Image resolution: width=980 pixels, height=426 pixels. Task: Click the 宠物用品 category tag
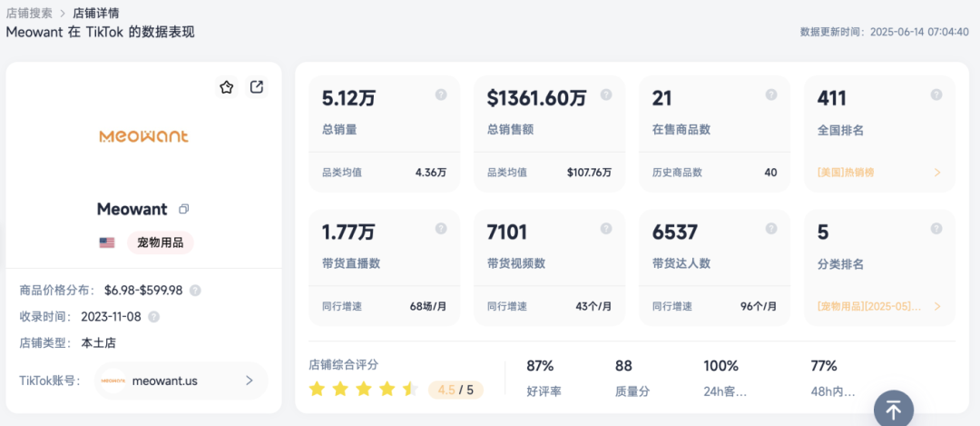coord(161,243)
